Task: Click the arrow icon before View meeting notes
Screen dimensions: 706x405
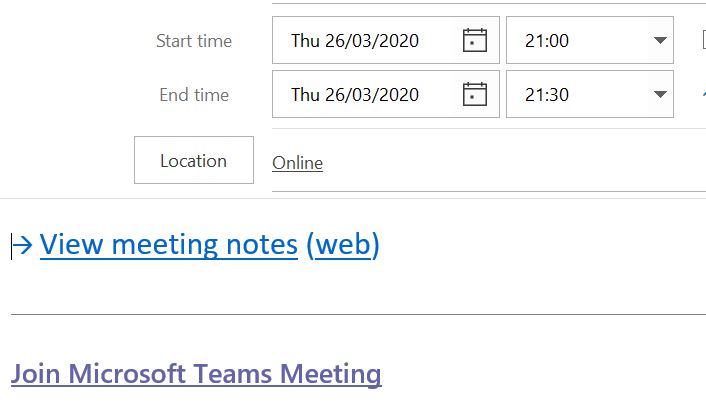Action: point(23,244)
